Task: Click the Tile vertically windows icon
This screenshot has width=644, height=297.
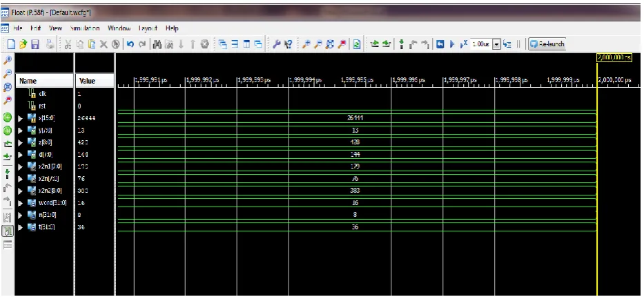Action: (246, 44)
